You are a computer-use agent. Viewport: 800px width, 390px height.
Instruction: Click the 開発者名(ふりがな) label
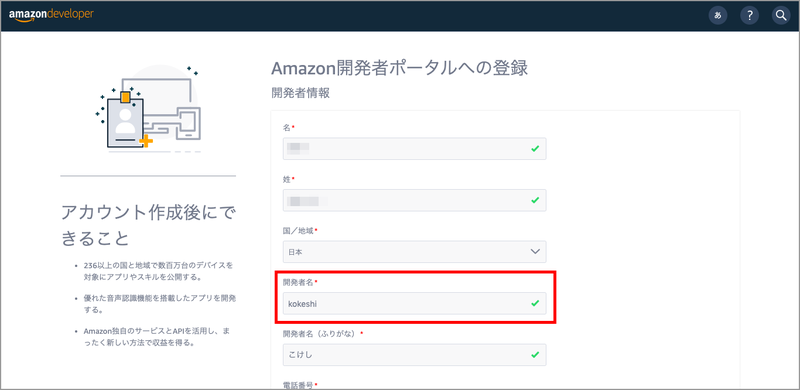pos(323,334)
